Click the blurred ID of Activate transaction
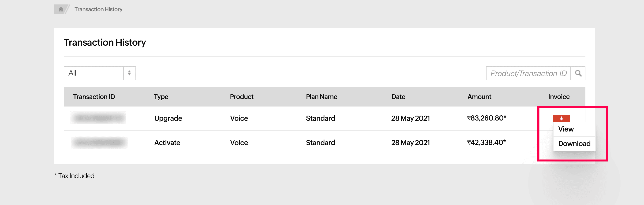Image resolution: width=644 pixels, height=205 pixels. click(99, 143)
